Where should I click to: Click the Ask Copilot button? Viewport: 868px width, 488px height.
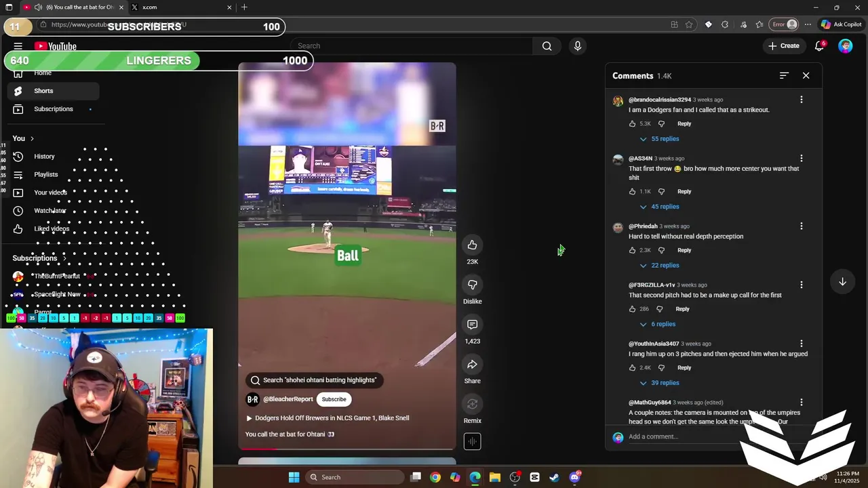pyautogui.click(x=841, y=24)
